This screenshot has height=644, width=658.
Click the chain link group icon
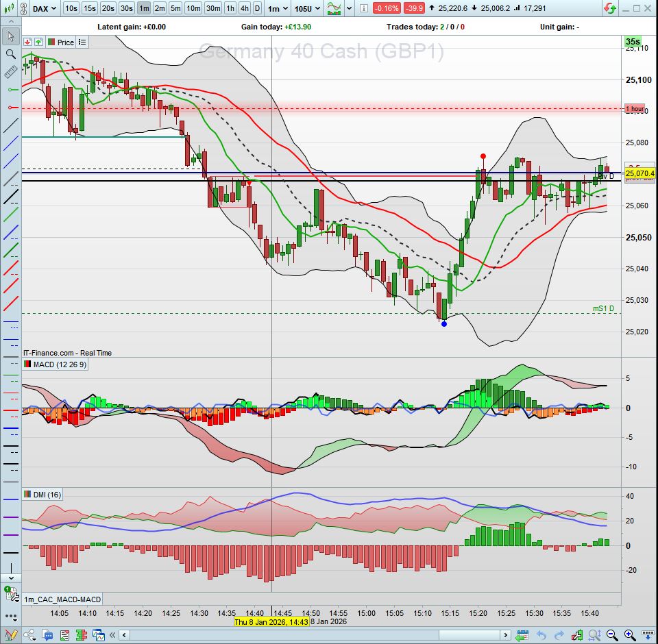coord(25,8)
